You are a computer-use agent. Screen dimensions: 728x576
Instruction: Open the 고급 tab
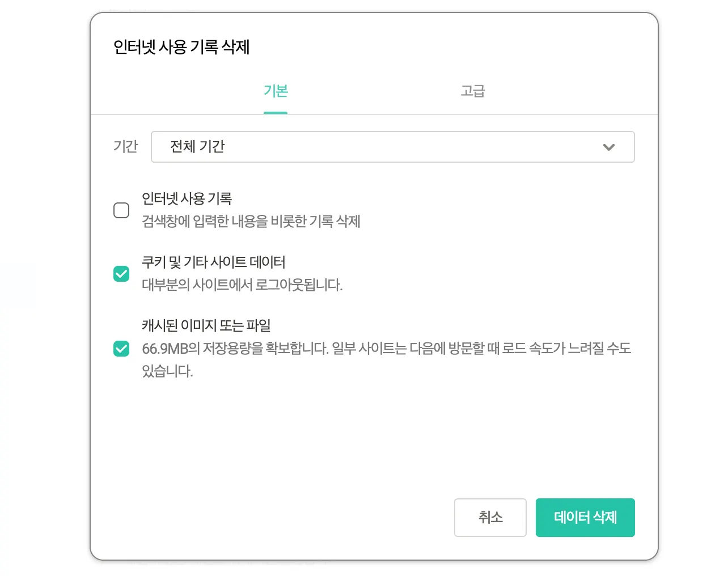[472, 91]
